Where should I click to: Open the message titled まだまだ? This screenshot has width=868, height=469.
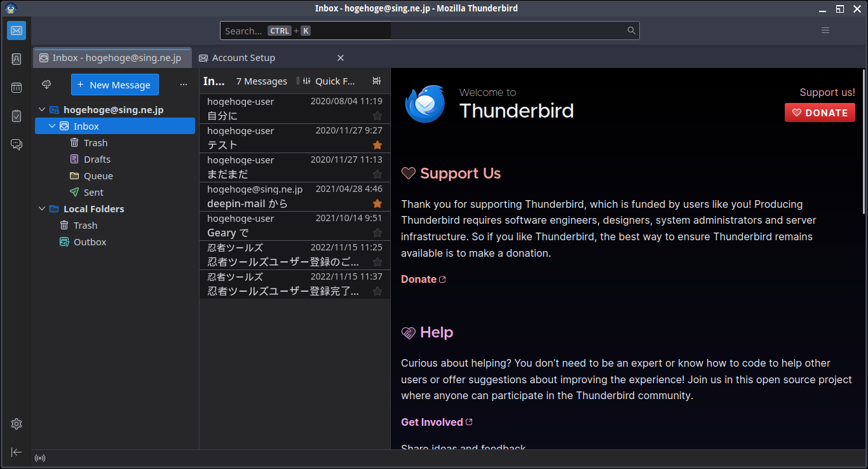click(x=295, y=167)
